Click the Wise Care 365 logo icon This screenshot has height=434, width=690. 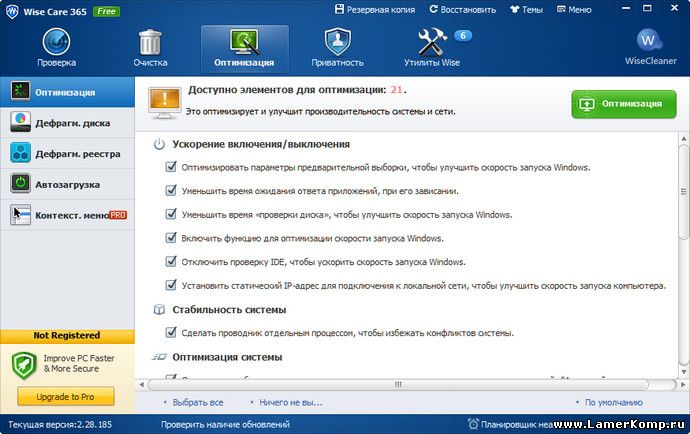pos(12,11)
